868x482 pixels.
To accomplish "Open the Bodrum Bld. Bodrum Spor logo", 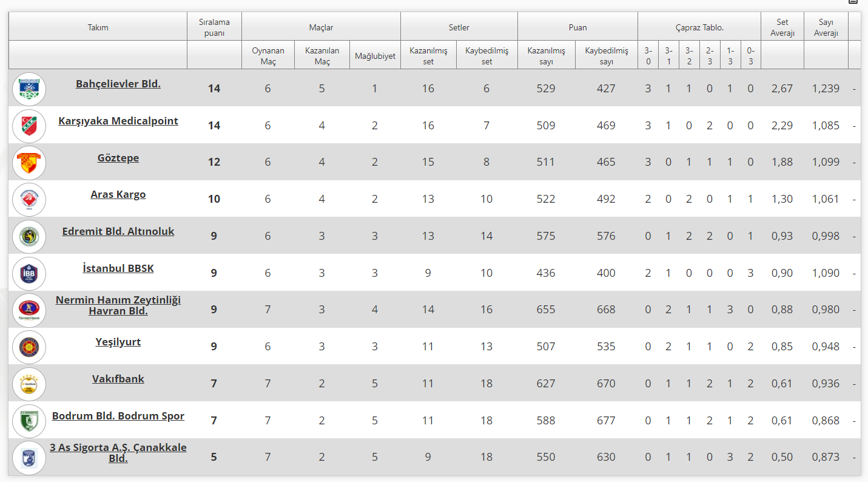I will click(29, 421).
